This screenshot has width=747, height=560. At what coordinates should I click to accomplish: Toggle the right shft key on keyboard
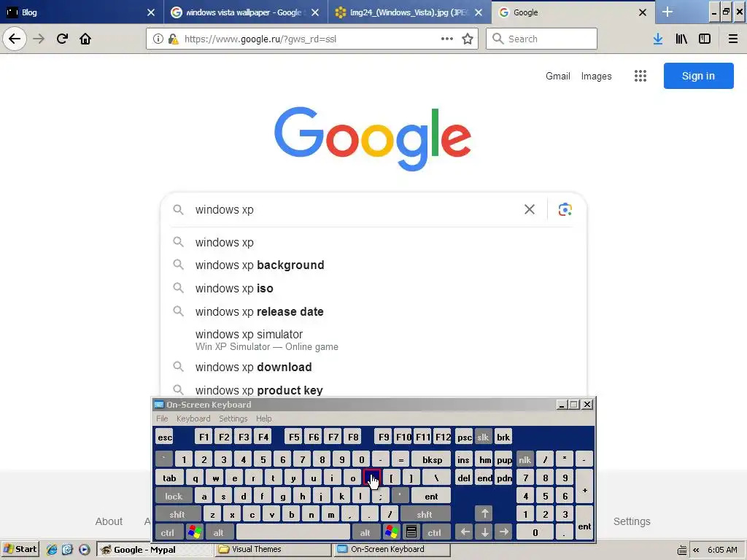coord(425,514)
